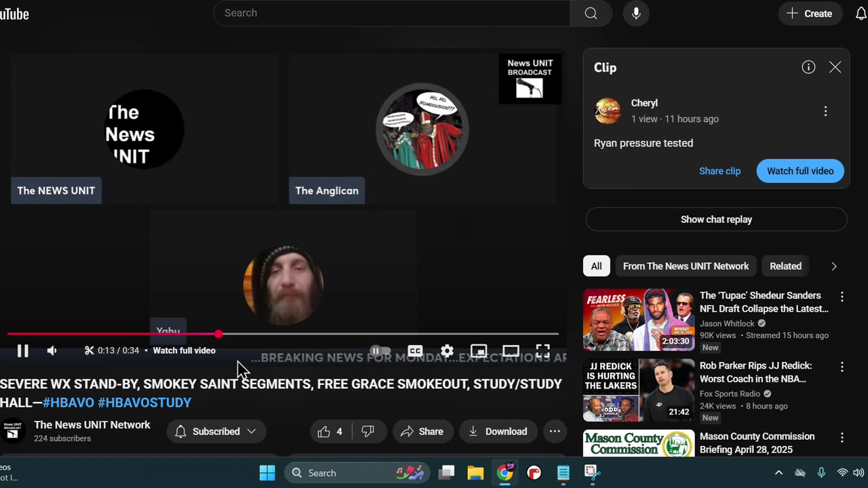Click News UNIT Network channel avatar
Viewport: 868px width, 488px height.
[x=12, y=431]
